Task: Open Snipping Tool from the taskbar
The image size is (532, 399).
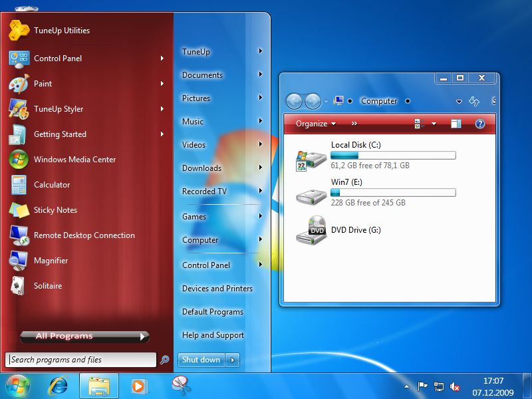Action: click(180, 385)
